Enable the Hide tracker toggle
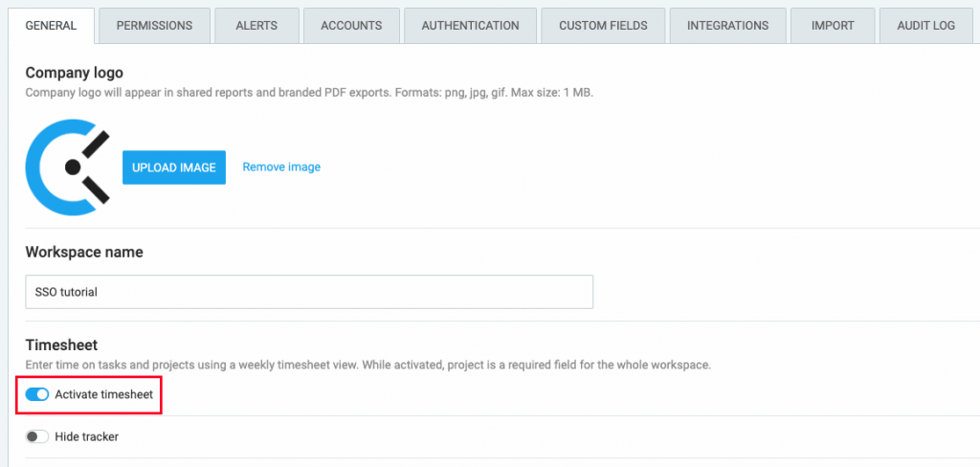The width and height of the screenshot is (980, 467). coord(37,437)
